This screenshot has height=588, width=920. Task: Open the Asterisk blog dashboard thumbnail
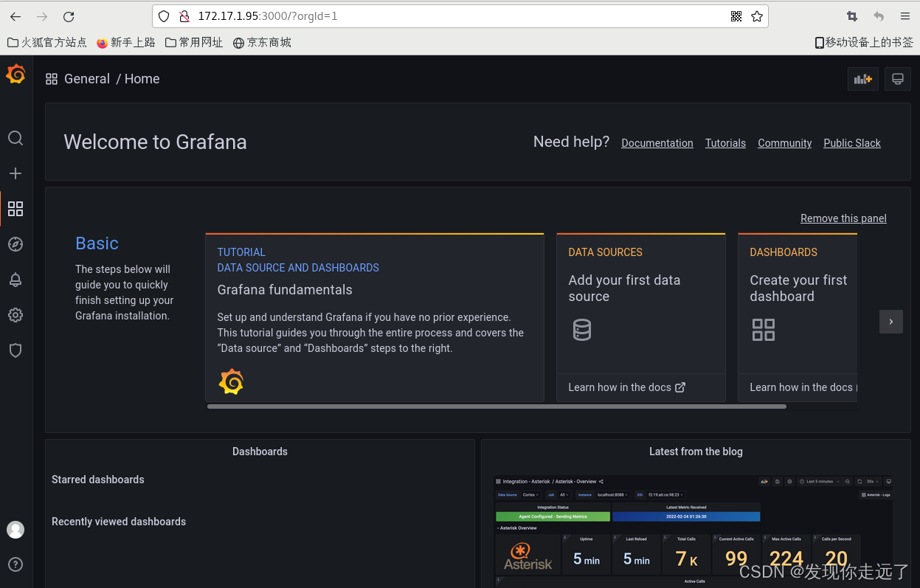694,531
